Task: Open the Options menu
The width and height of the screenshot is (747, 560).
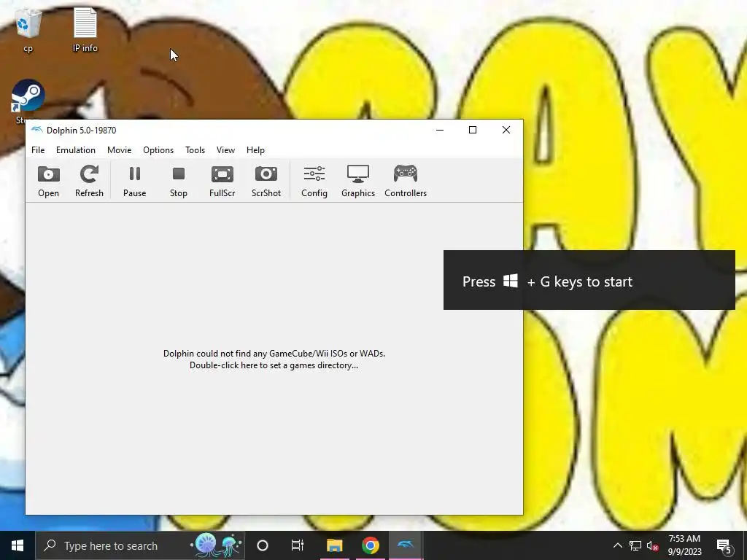Action: click(x=158, y=150)
